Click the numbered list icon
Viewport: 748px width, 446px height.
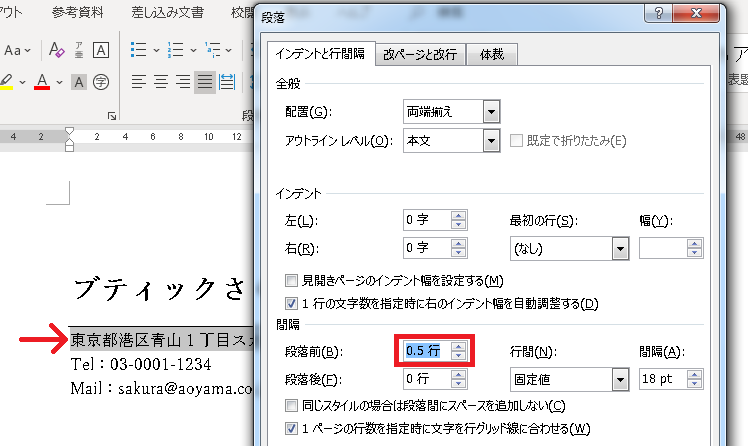click(176, 50)
